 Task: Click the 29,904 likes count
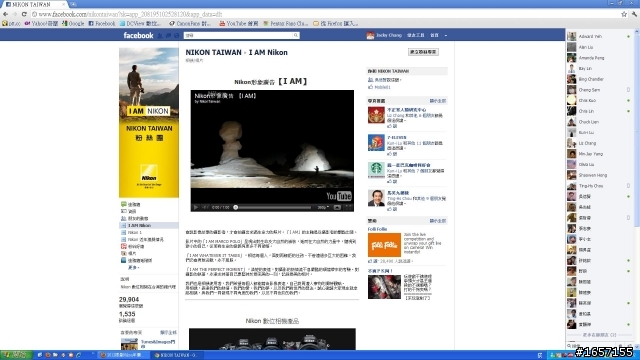[129, 300]
